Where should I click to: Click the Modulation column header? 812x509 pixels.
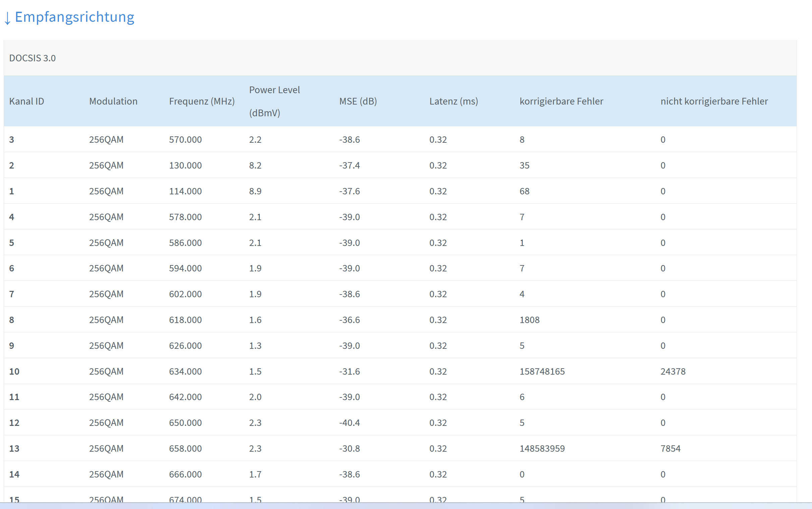[113, 101]
